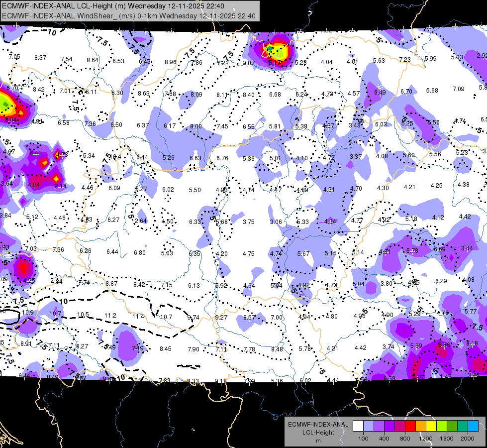
Task: Click the white legend color swatch
Action: pos(358,426)
